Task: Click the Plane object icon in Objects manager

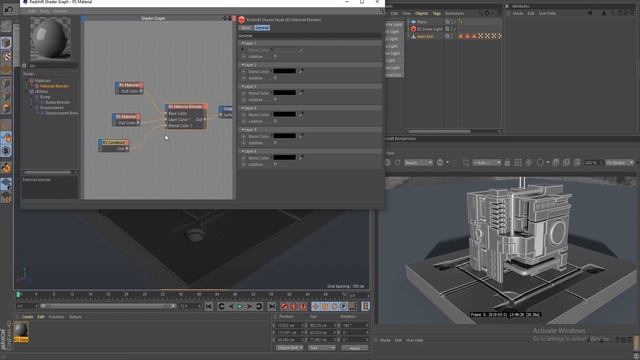Action: (x=413, y=22)
